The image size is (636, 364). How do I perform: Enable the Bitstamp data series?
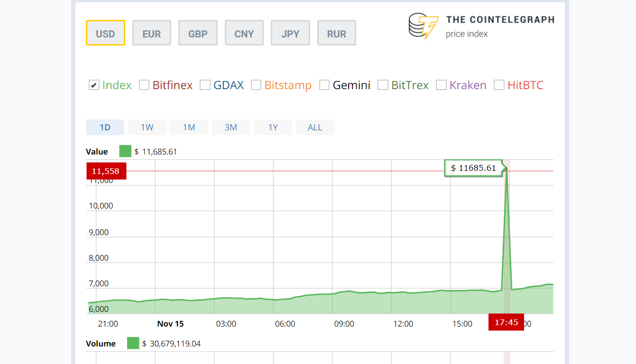256,85
